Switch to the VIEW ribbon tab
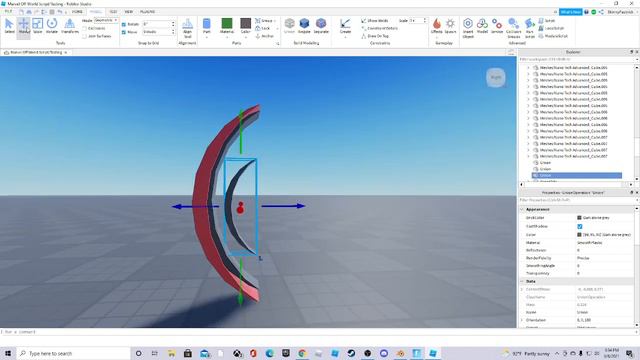This screenshot has width=640, height=360. (x=129, y=12)
